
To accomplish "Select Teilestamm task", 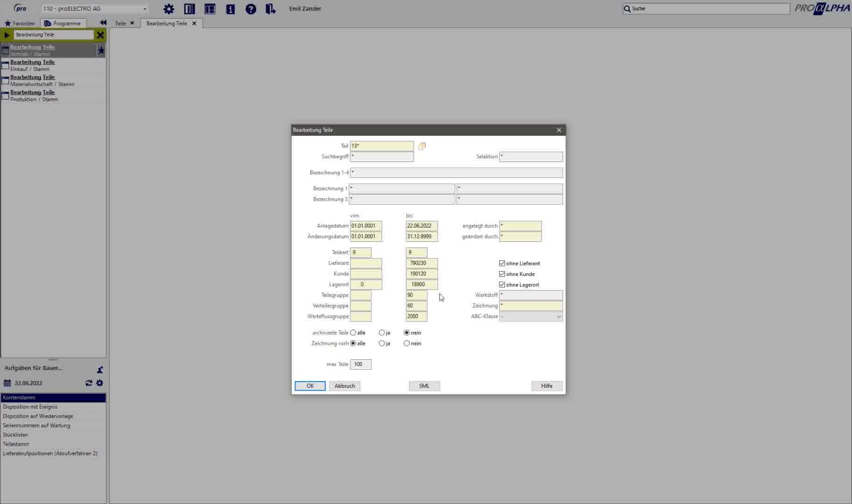I will click(x=53, y=444).
